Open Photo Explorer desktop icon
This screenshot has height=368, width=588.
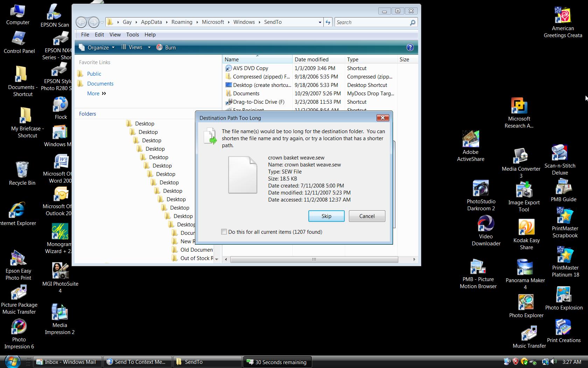click(526, 306)
